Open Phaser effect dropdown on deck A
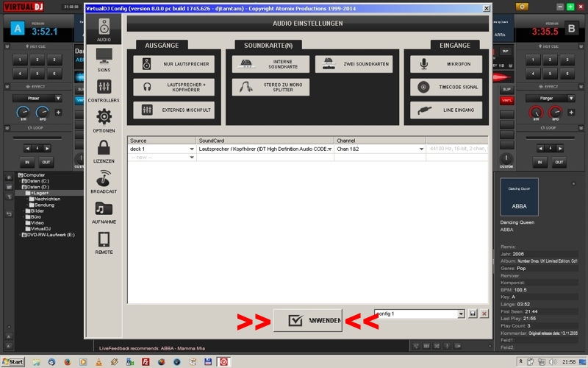Viewport: 588px width, 368px height. [x=58, y=99]
